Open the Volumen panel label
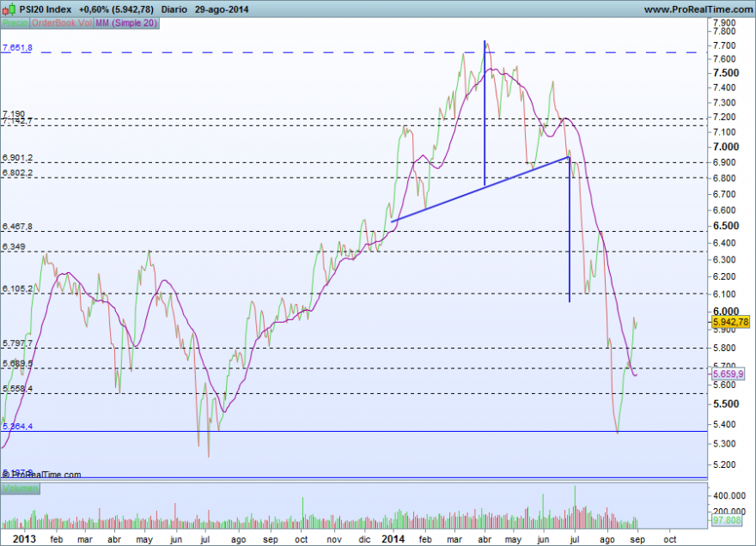Viewport: 756px width, 546px height. 20,488
